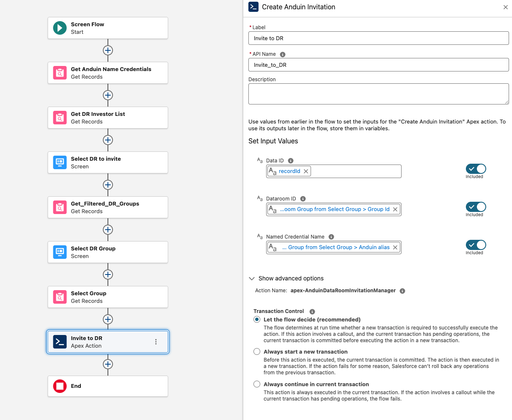The height and width of the screenshot is (420, 512).
Task: Add element below Select Group node
Action: coord(108,319)
